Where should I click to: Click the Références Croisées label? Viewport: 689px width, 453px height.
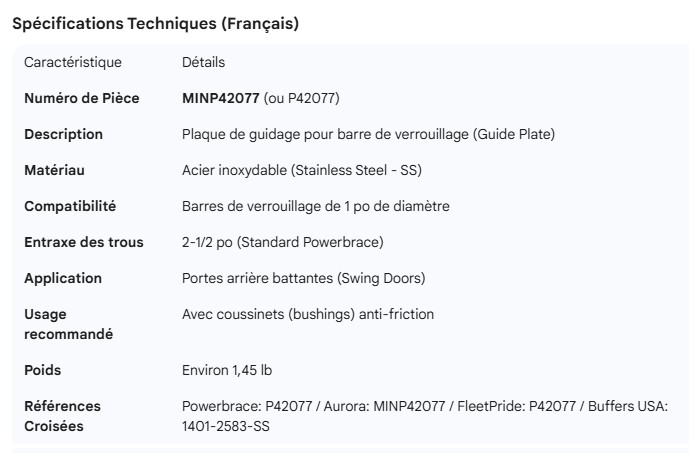pyautogui.click(x=63, y=416)
